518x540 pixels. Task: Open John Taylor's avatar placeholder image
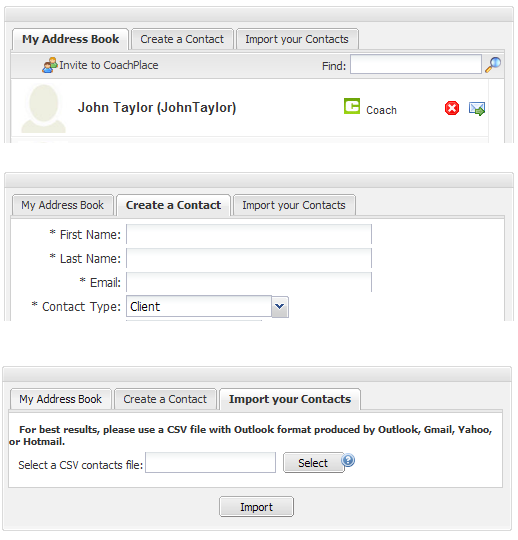point(43,108)
